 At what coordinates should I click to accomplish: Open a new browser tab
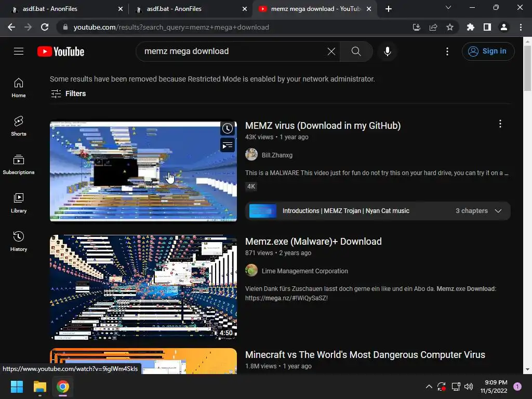pyautogui.click(x=389, y=9)
